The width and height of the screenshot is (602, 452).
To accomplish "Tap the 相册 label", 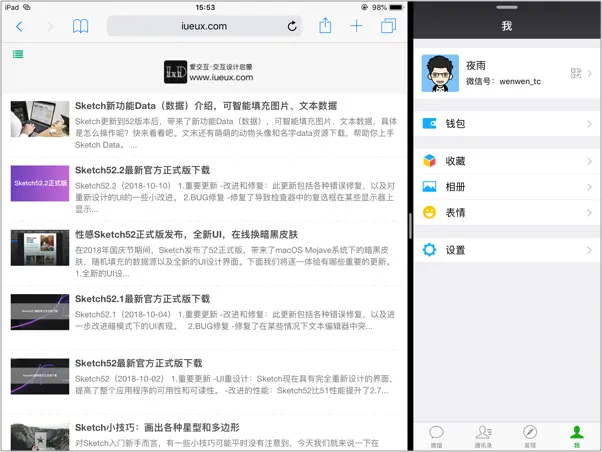I will click(x=455, y=187).
